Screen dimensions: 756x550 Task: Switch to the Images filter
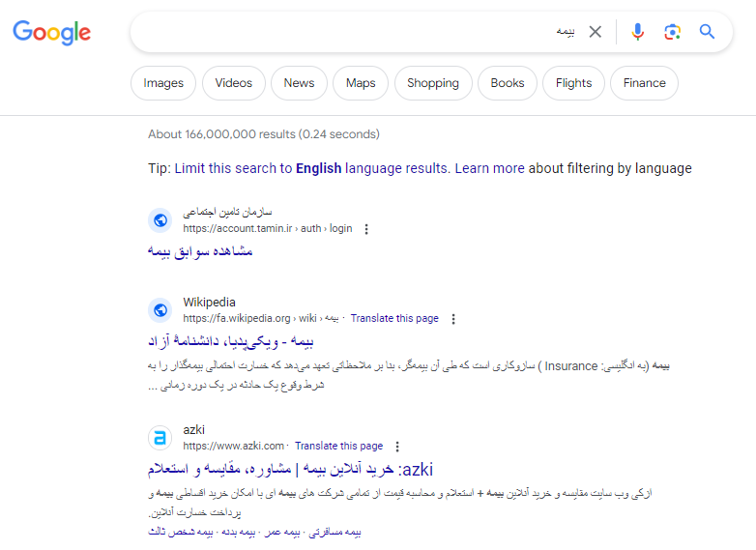(163, 83)
